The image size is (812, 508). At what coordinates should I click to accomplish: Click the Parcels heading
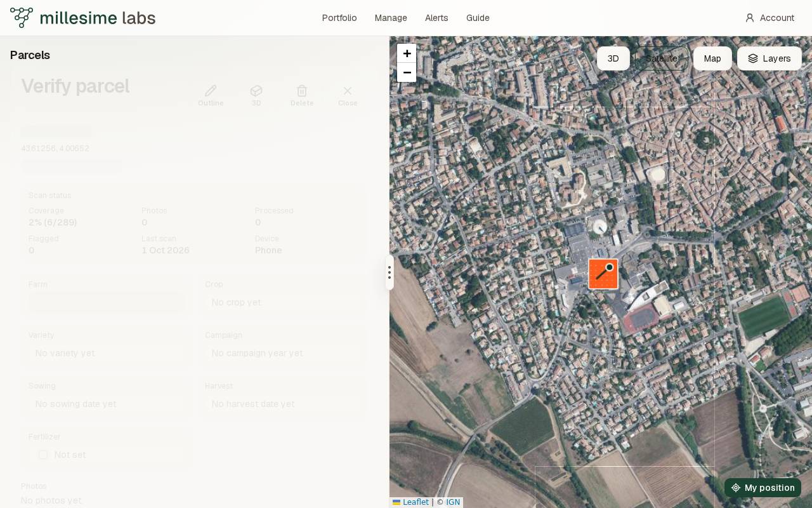click(x=30, y=55)
